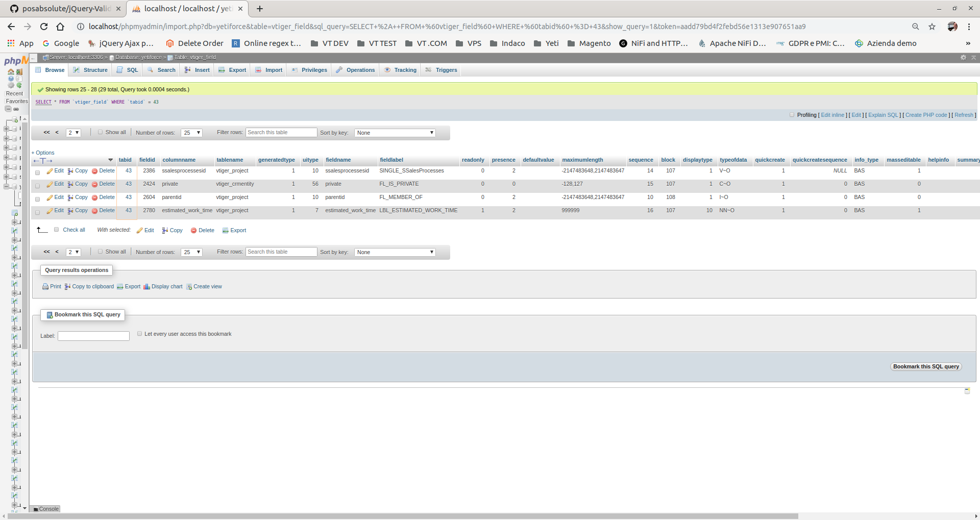
Task: Click pencil Edit icon for ssalesprocessesid row
Action: (x=50, y=171)
